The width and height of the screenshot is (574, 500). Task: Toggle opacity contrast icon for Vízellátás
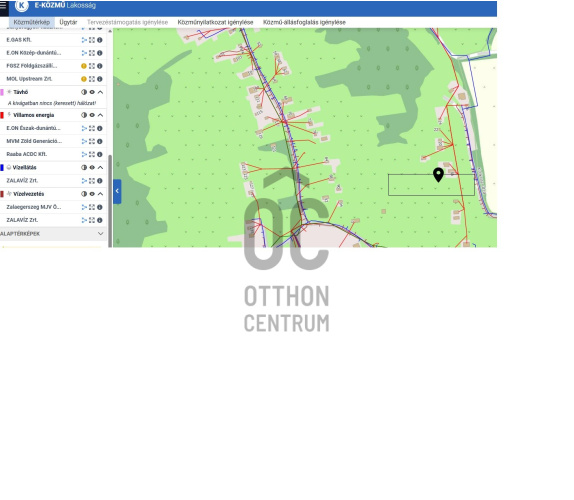click(x=84, y=168)
